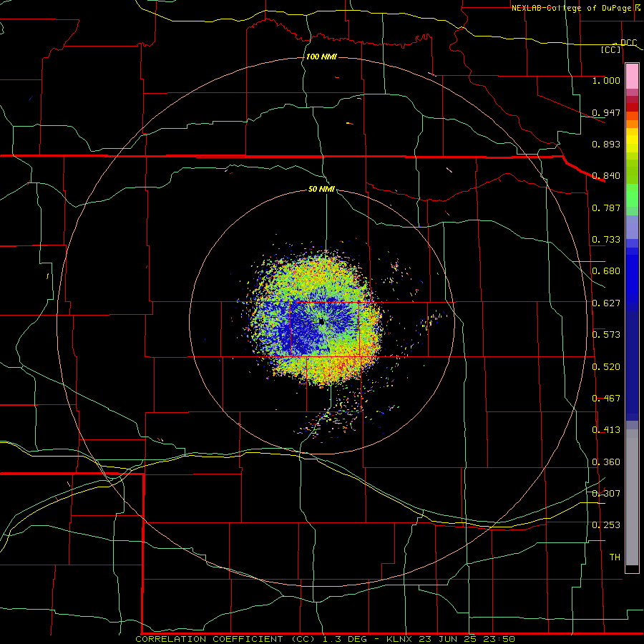Pick the pink segment of the color bar
This screenshot has height=644, width=644.
(632, 77)
